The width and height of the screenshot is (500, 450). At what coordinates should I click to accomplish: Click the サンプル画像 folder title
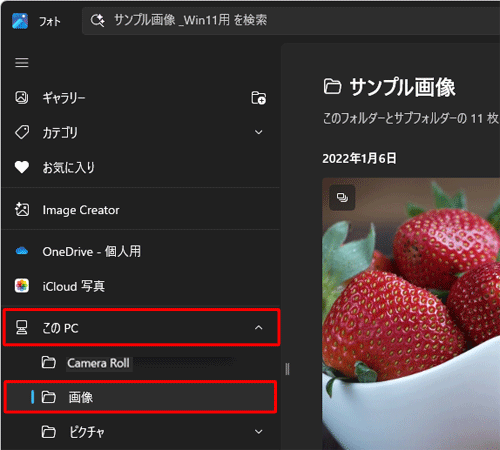click(x=403, y=87)
